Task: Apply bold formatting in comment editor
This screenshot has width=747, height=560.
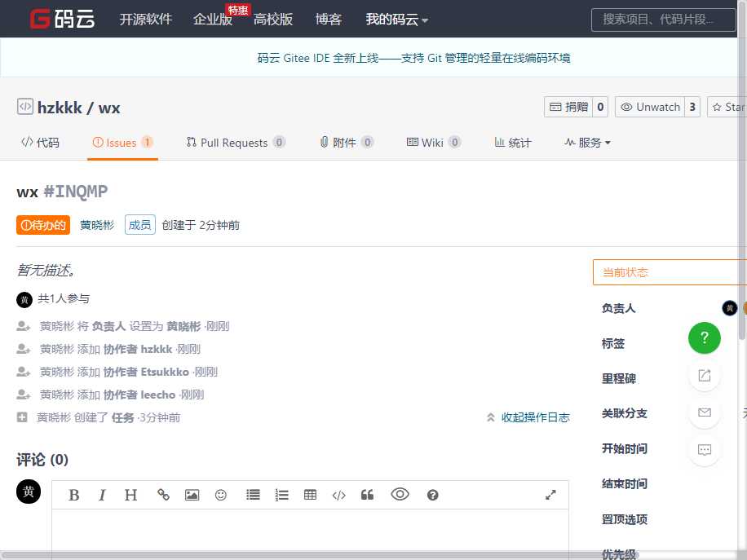Action: [x=74, y=496]
